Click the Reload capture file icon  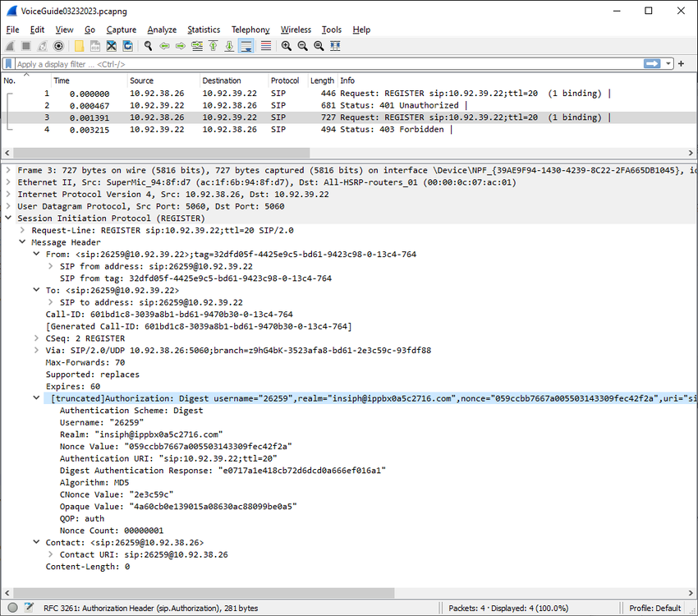[x=128, y=46]
